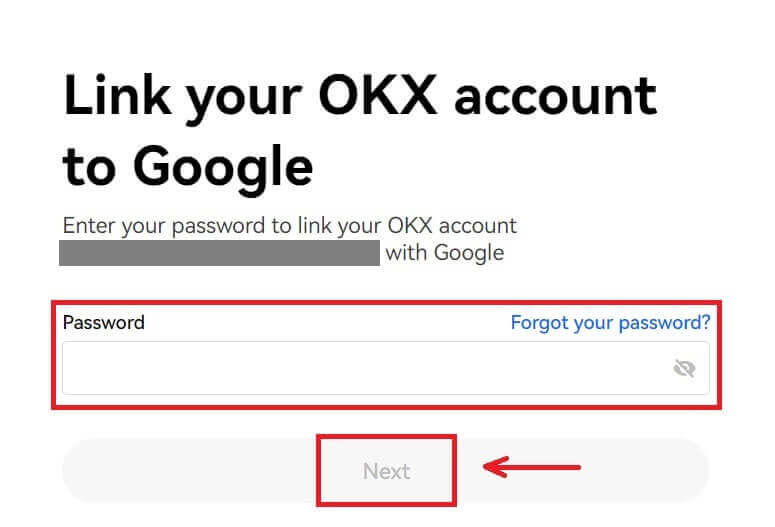Submit the form with the grey Next pill
This screenshot has height=527, width=775.
(386, 471)
